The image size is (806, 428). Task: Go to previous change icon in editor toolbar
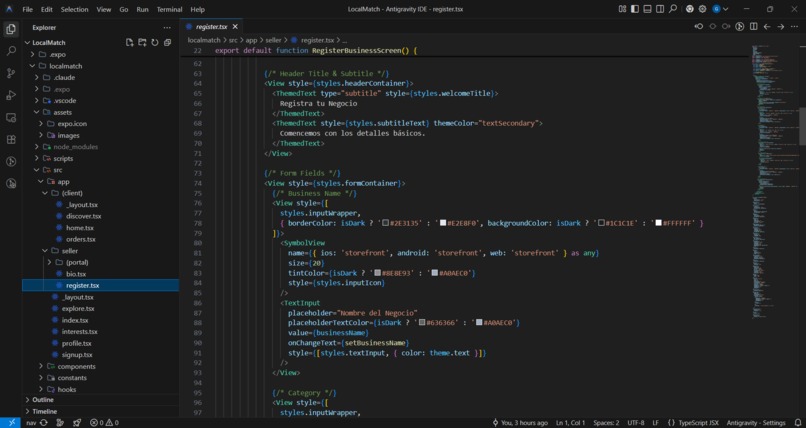click(x=699, y=27)
